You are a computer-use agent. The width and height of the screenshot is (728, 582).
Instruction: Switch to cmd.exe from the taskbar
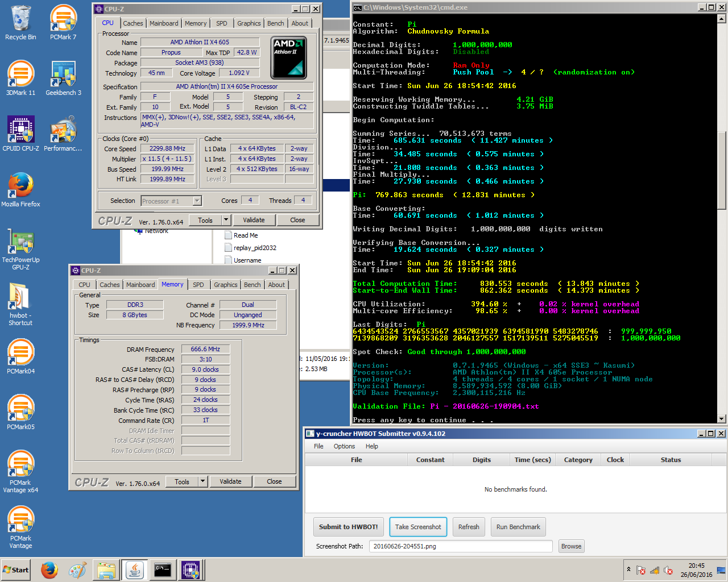[x=163, y=570]
